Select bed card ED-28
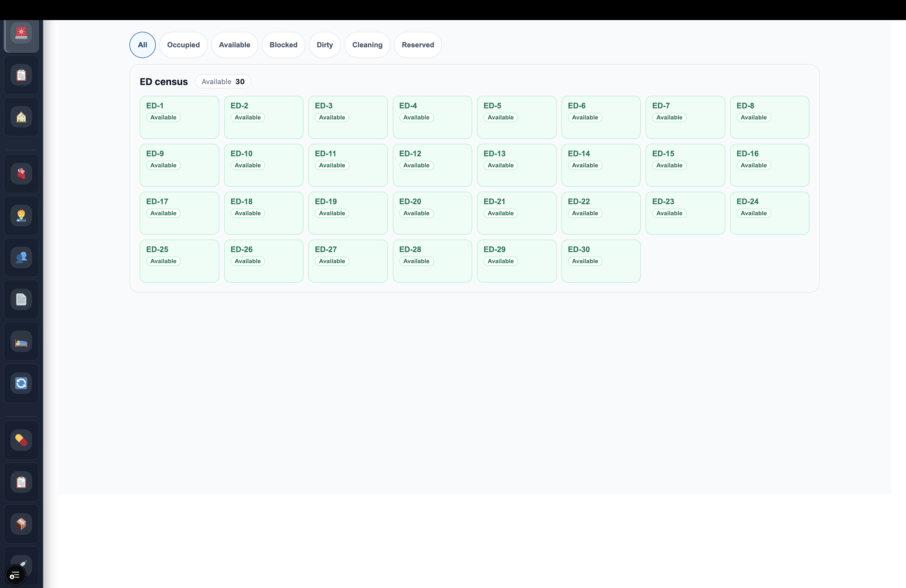This screenshot has width=906, height=588. pyautogui.click(x=432, y=261)
